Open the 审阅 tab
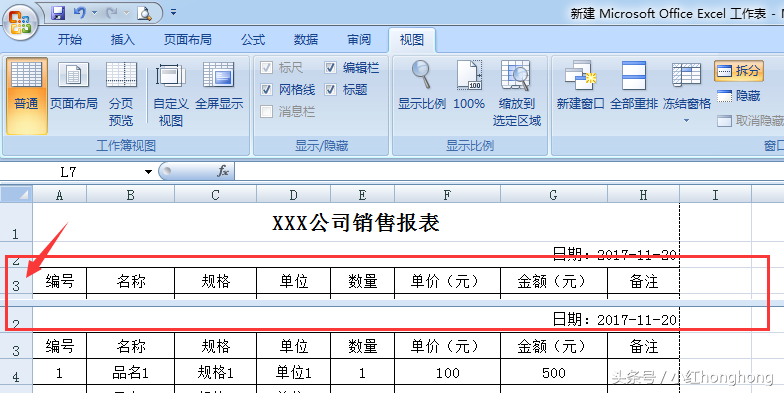 point(359,40)
